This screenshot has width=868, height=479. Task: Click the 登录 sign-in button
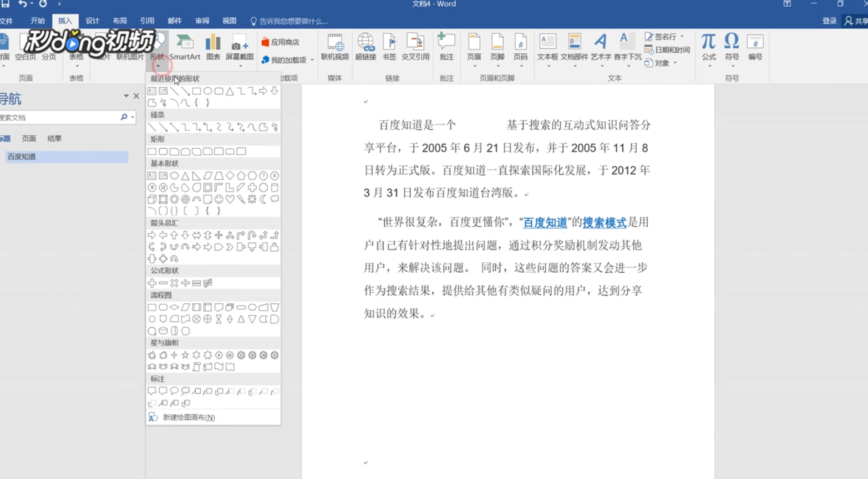point(829,21)
